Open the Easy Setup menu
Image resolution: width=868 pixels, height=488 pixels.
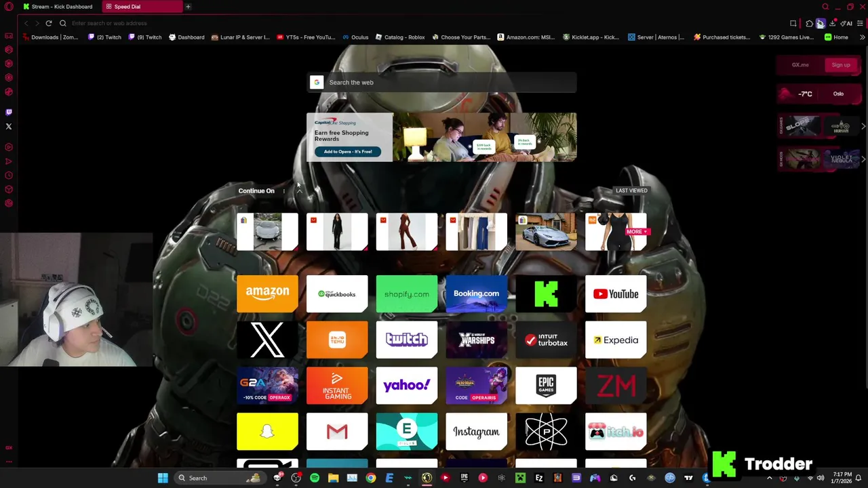(860, 23)
